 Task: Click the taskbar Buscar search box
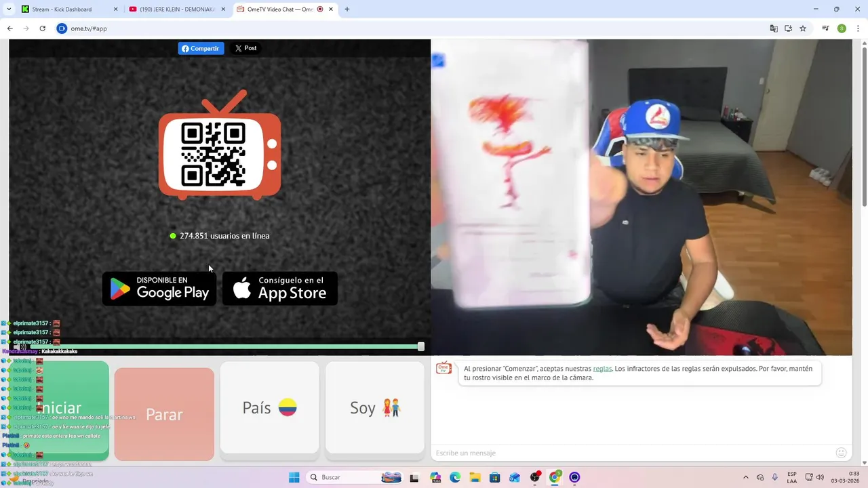click(x=355, y=477)
